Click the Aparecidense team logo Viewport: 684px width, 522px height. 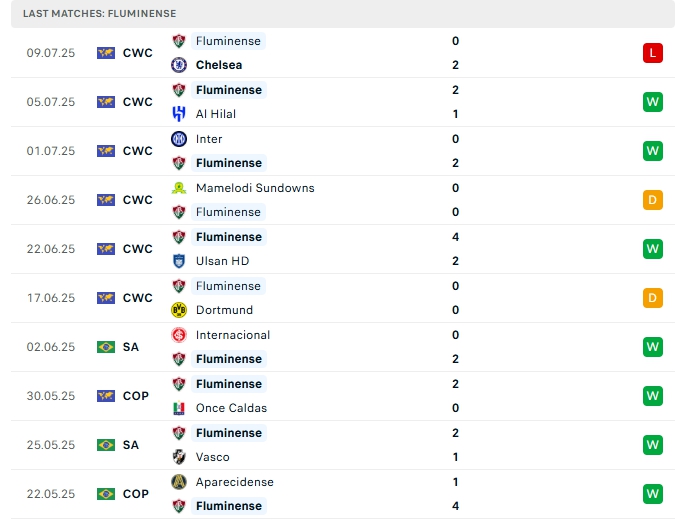pyautogui.click(x=179, y=482)
